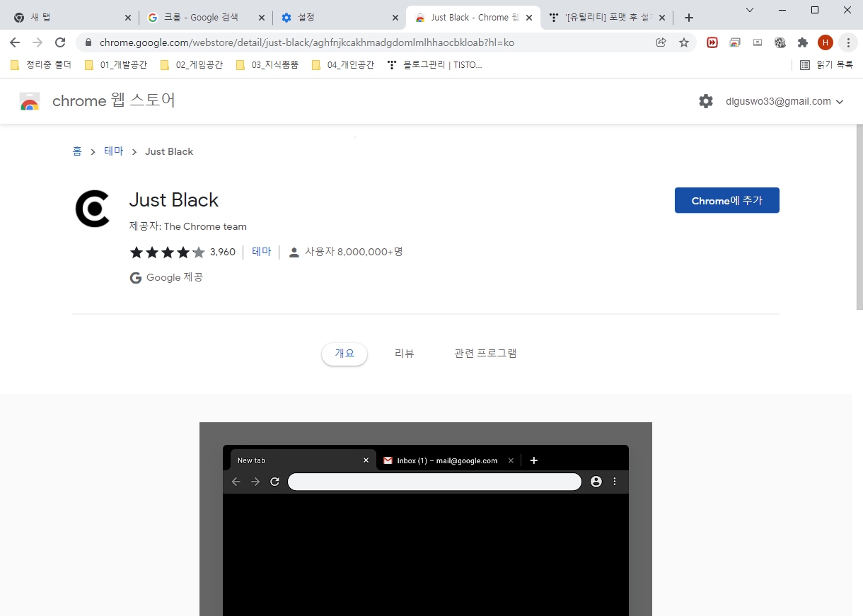Click 사용자 8,000,000+명 text
Viewport: 863px width, 616px height.
coord(354,252)
